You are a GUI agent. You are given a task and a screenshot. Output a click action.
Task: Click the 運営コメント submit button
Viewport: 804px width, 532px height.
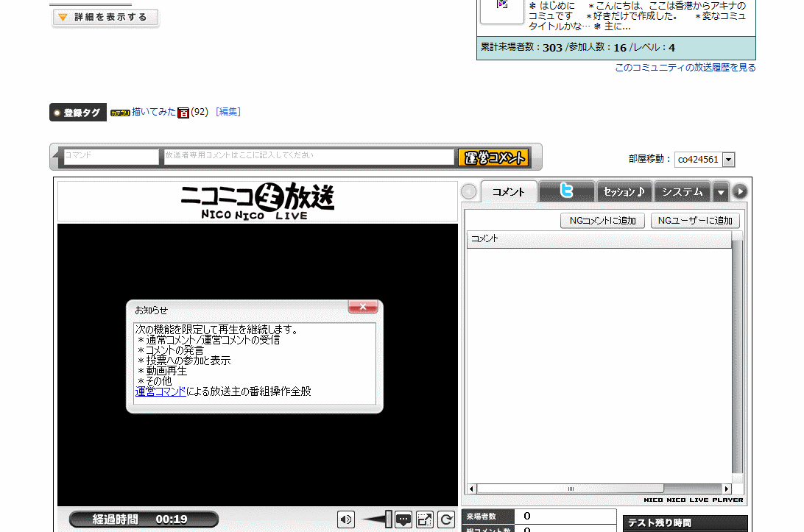[494, 157]
